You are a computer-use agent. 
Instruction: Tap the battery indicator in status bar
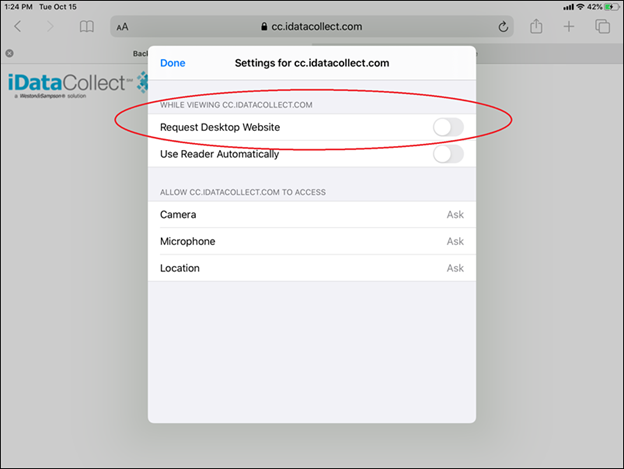[x=612, y=7]
